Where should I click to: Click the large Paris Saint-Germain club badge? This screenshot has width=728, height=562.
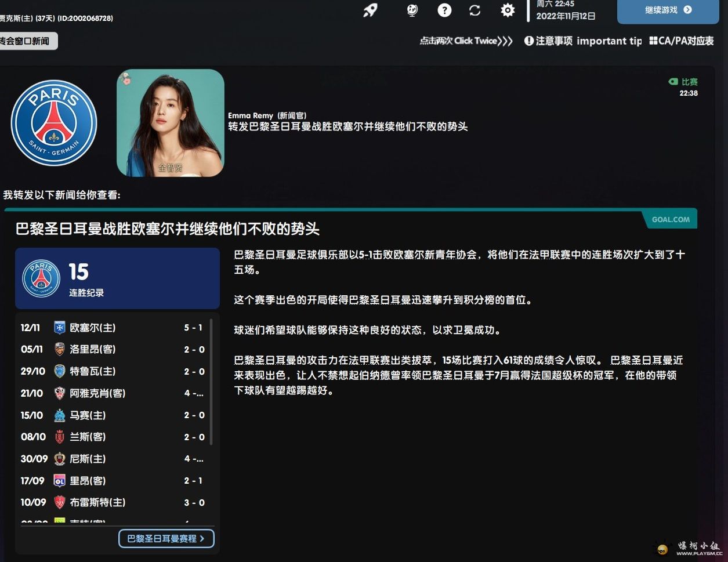click(x=54, y=123)
